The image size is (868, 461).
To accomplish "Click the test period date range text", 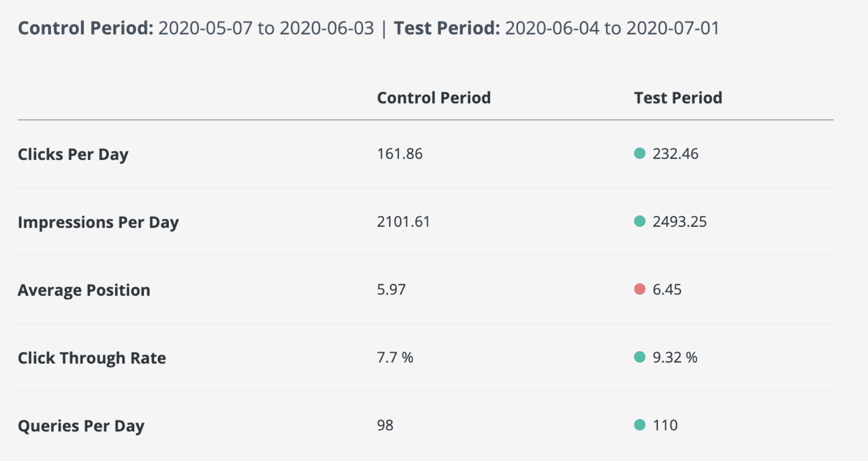I will pos(612,28).
